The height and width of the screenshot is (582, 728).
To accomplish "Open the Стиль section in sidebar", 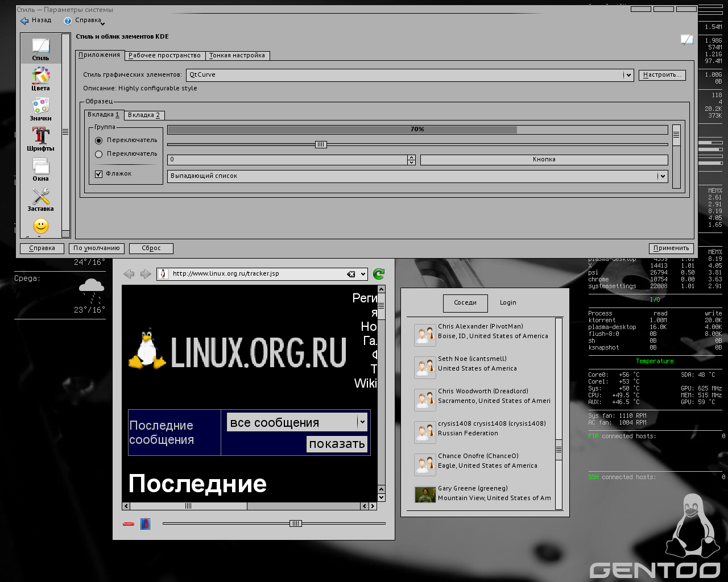I will click(x=41, y=49).
